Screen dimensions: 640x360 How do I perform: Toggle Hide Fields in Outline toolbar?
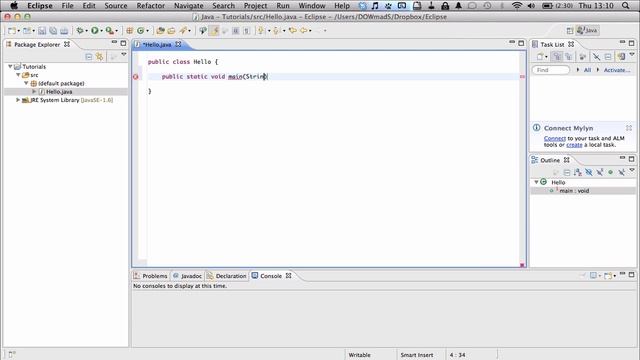point(589,173)
